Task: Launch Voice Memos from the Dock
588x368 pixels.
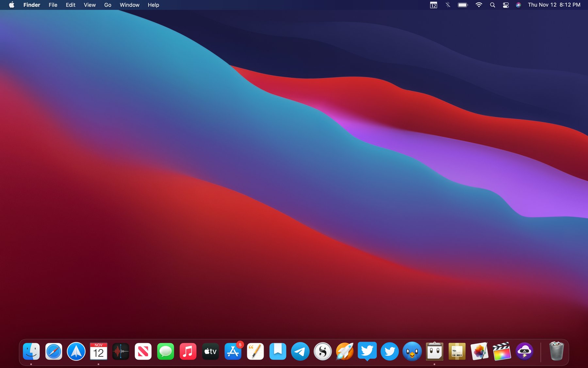Action: click(x=121, y=352)
